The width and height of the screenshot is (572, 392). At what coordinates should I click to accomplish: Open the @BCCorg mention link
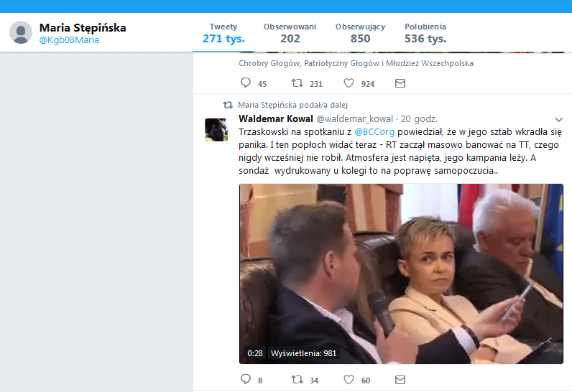374,132
